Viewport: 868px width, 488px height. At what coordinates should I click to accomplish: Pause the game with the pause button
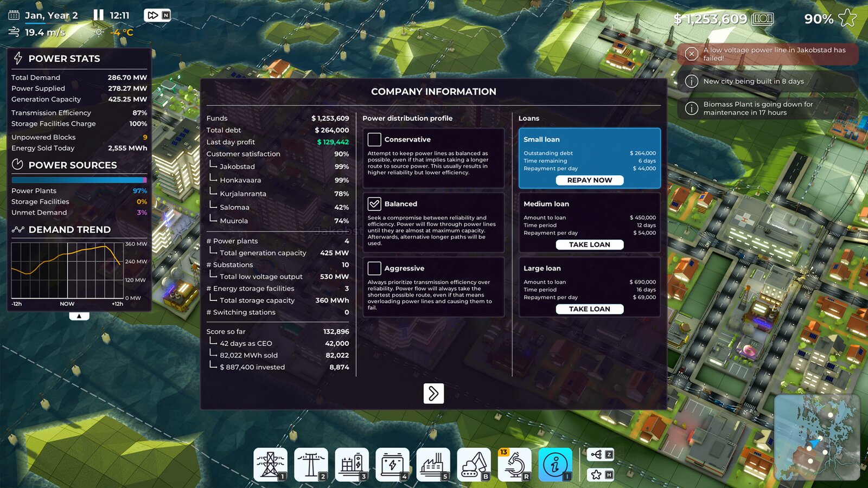tap(98, 15)
